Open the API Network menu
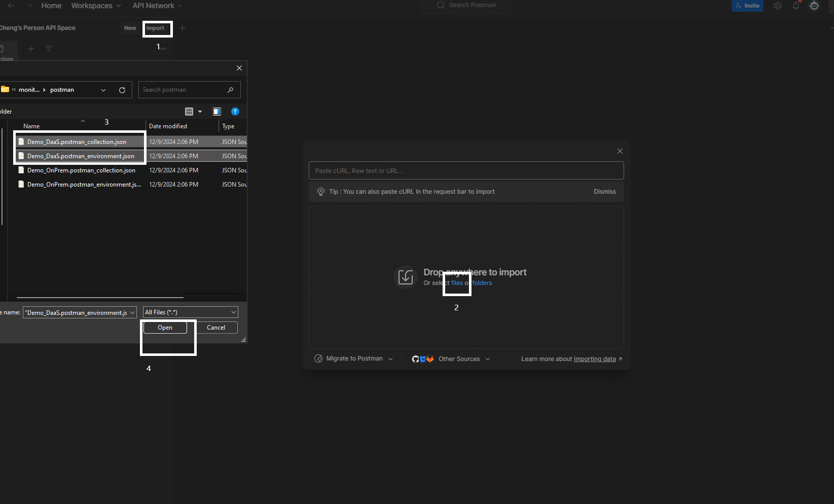 tap(157, 6)
